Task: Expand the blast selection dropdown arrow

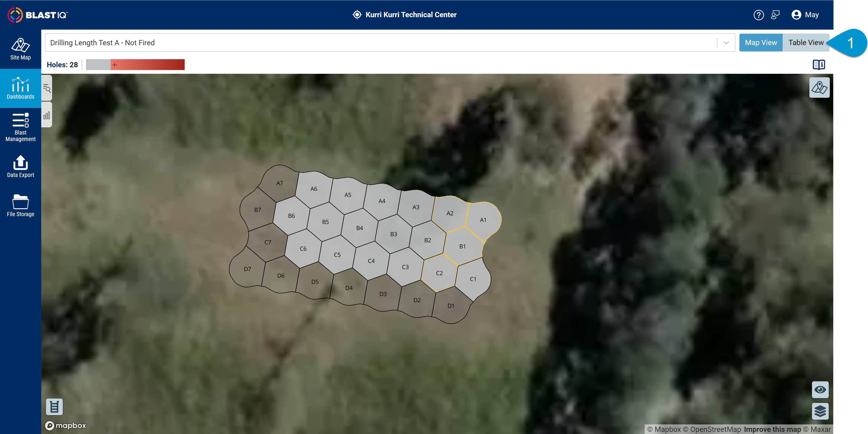Action: 726,43
